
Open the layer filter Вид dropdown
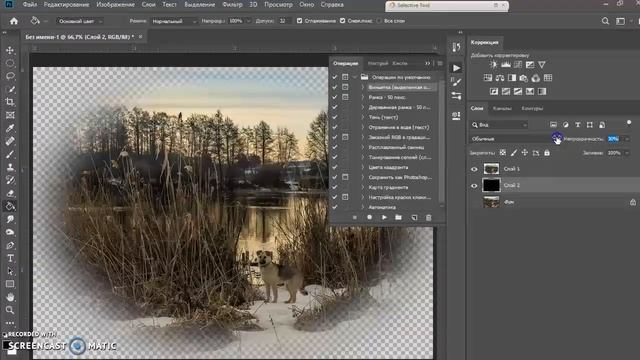(x=499, y=125)
